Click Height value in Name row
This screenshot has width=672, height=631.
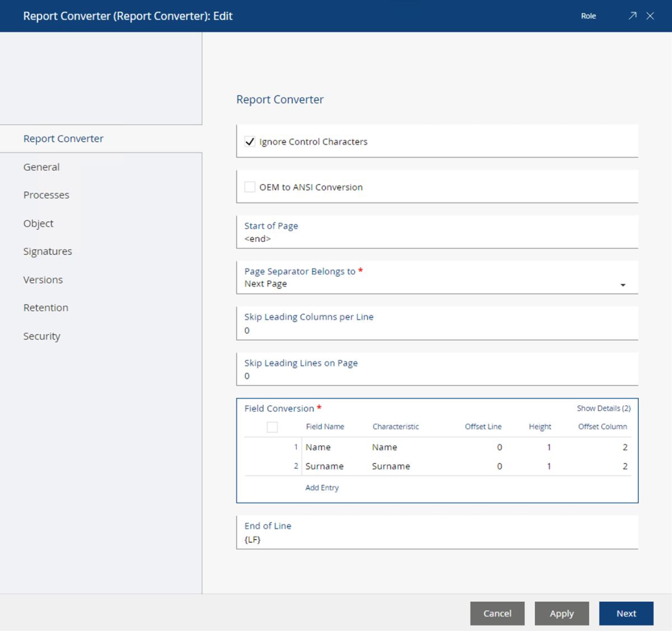tap(549, 447)
